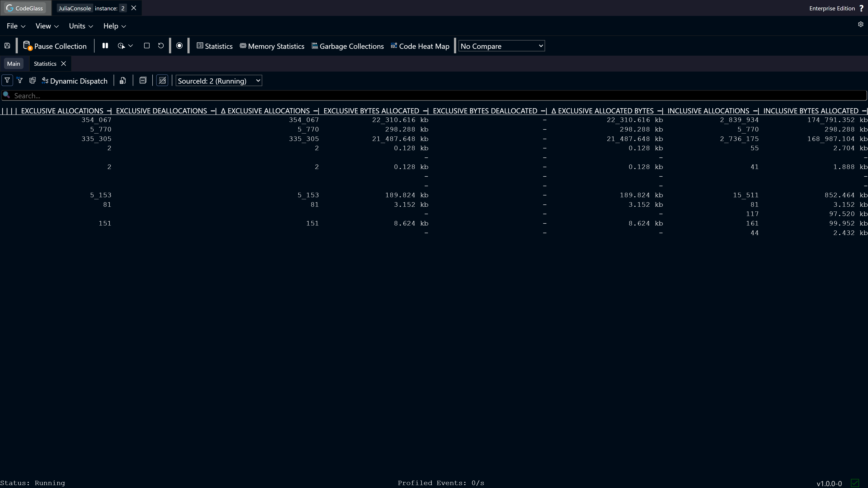Click the 354_067 exclusive allocations cell
This screenshot has height=488, width=868.
(96, 120)
